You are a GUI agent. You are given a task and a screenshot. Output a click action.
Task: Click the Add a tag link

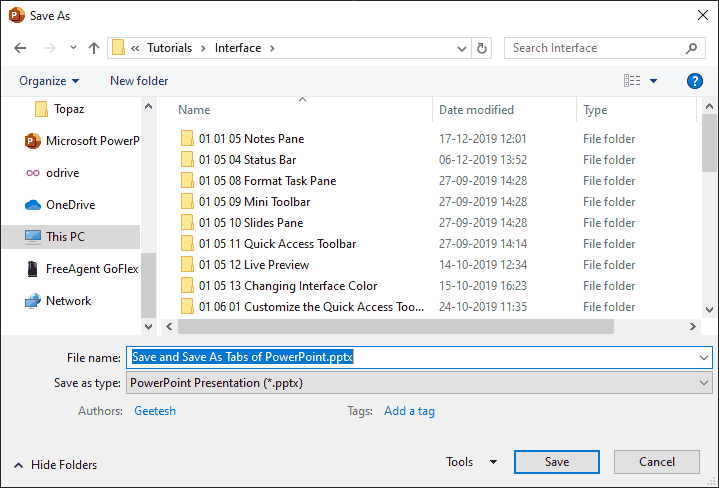point(409,411)
